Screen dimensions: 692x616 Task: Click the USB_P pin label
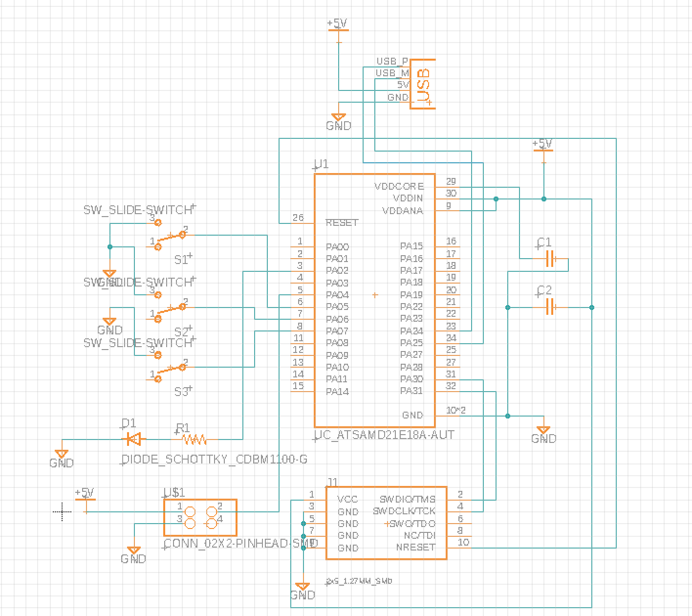(x=392, y=61)
